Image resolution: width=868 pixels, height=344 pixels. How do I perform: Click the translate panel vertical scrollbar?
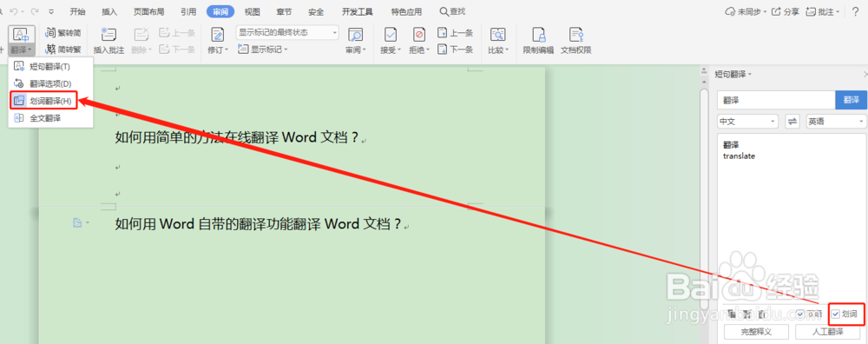click(704, 200)
